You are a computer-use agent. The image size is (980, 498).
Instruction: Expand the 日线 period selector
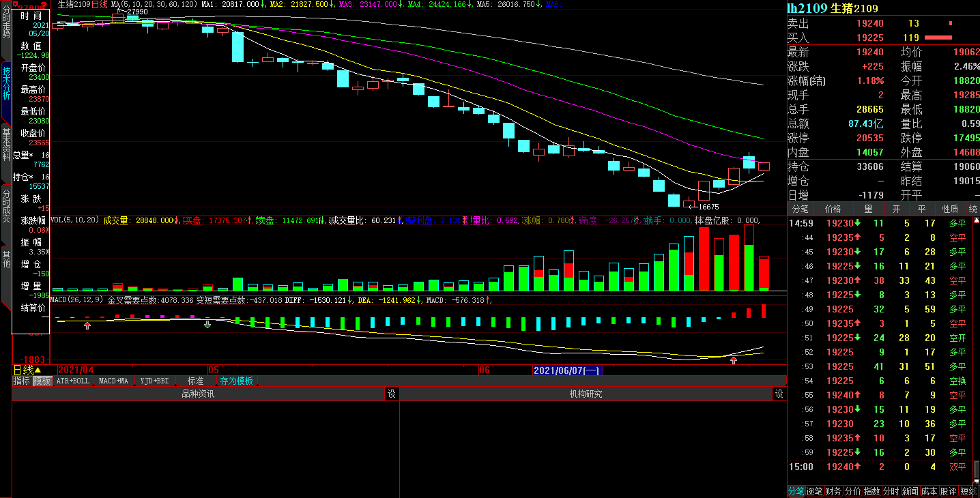(27, 370)
